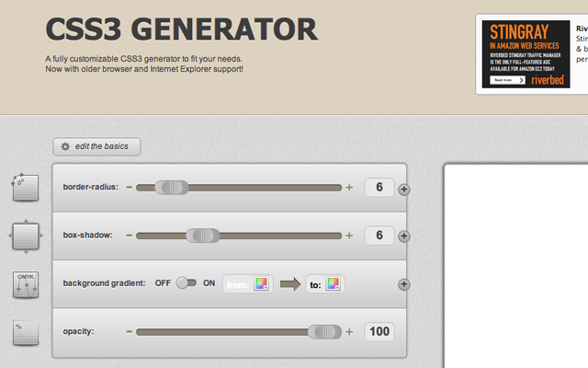Click the opacity value field showing 100

tap(379, 331)
